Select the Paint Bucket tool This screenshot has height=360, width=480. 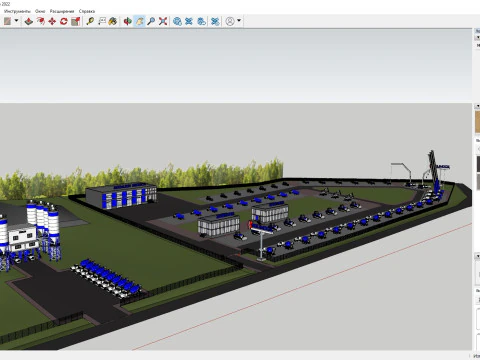113,21
